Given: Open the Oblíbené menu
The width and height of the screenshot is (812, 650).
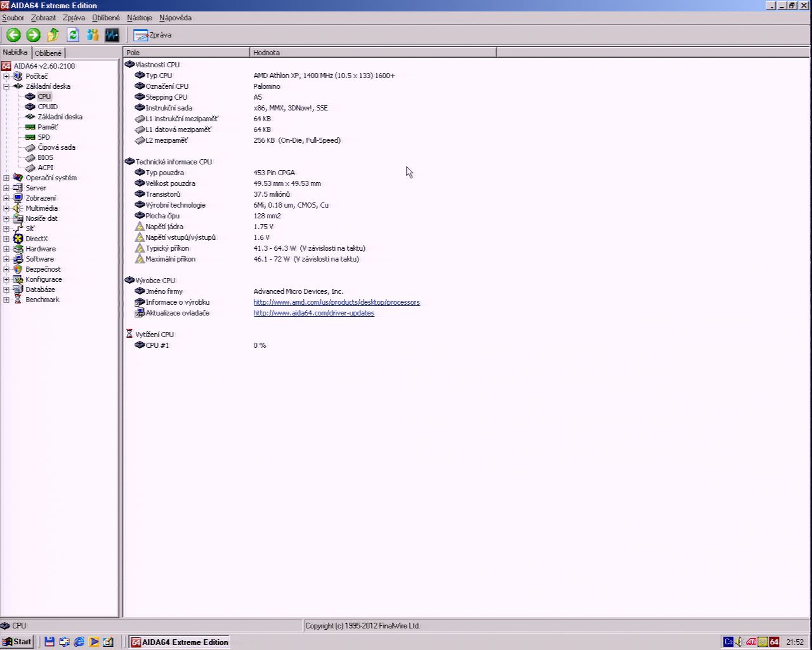Looking at the screenshot, I should 106,18.
